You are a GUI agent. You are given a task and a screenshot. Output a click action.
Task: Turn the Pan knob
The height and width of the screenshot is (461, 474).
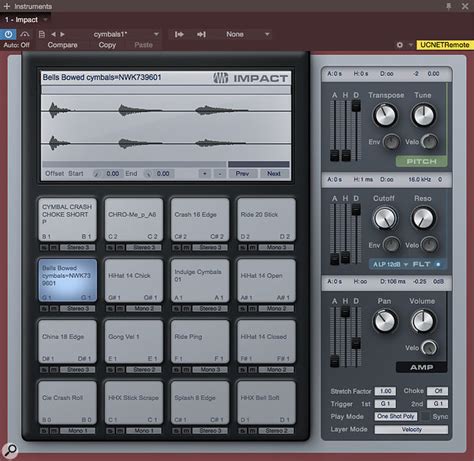click(385, 321)
